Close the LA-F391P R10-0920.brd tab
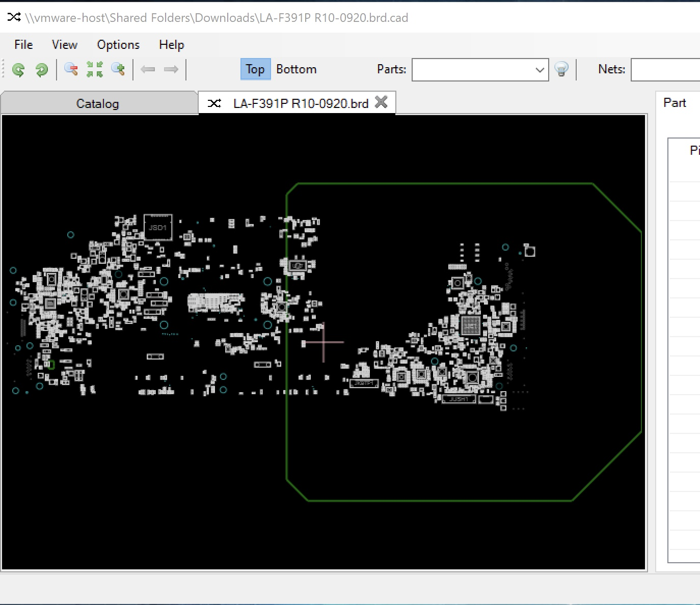 (381, 102)
